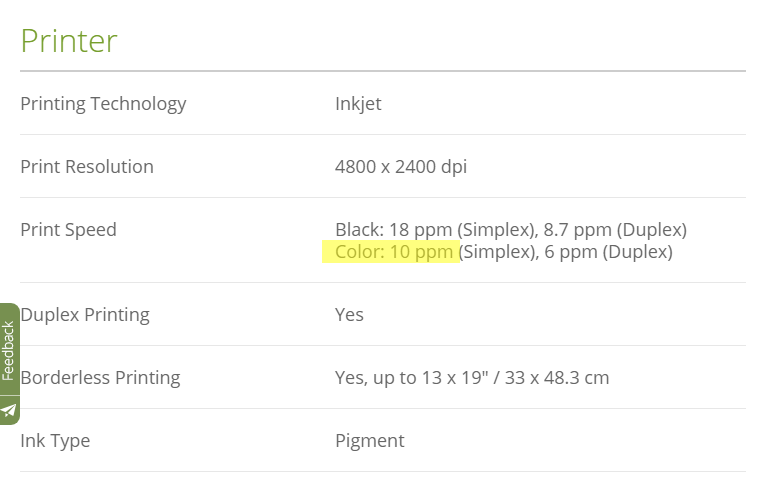This screenshot has width=759, height=491.
Task: Click the Ink Type label
Action: pos(55,441)
